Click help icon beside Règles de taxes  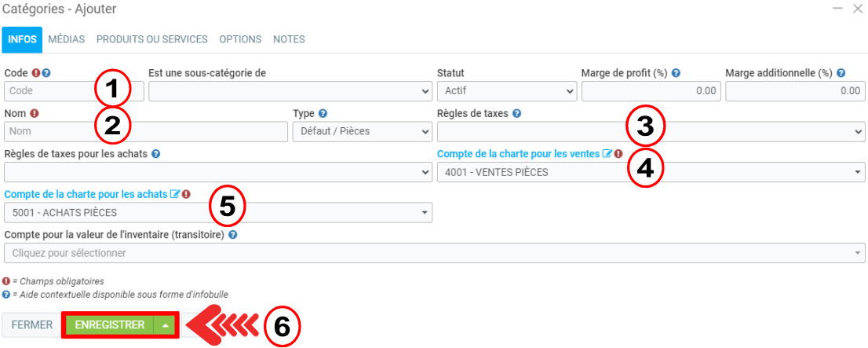tap(517, 113)
